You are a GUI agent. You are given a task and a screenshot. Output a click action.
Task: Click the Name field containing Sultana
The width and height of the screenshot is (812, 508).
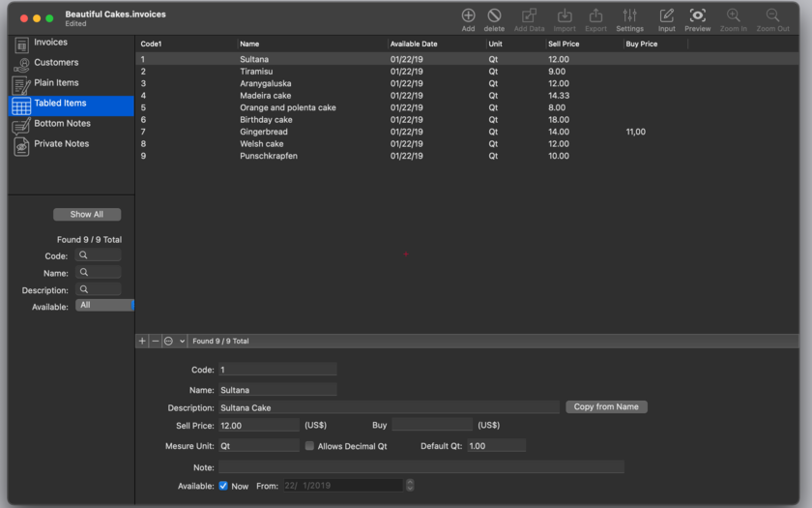(277, 390)
